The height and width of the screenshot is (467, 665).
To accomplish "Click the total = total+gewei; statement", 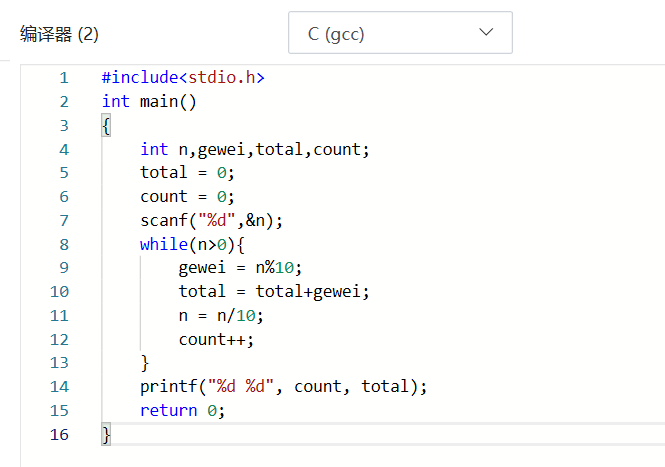I will [274, 292].
